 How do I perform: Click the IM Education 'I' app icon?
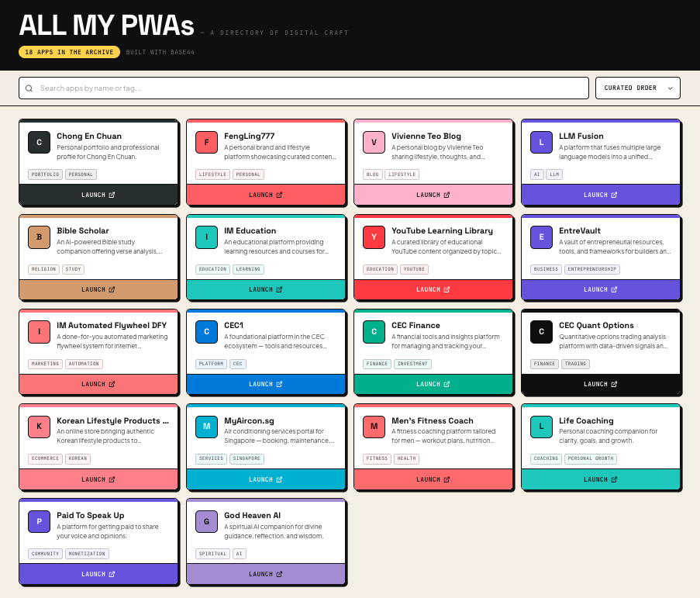tap(207, 237)
